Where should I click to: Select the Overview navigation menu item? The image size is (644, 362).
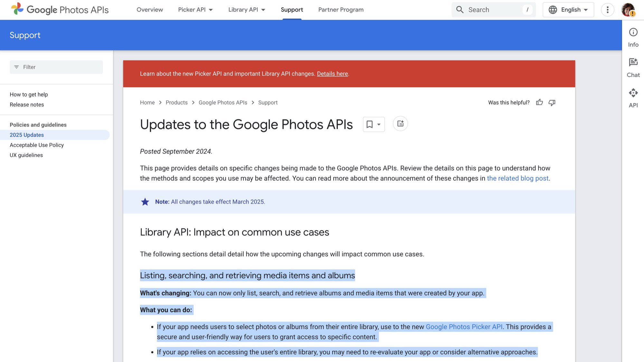(x=149, y=10)
